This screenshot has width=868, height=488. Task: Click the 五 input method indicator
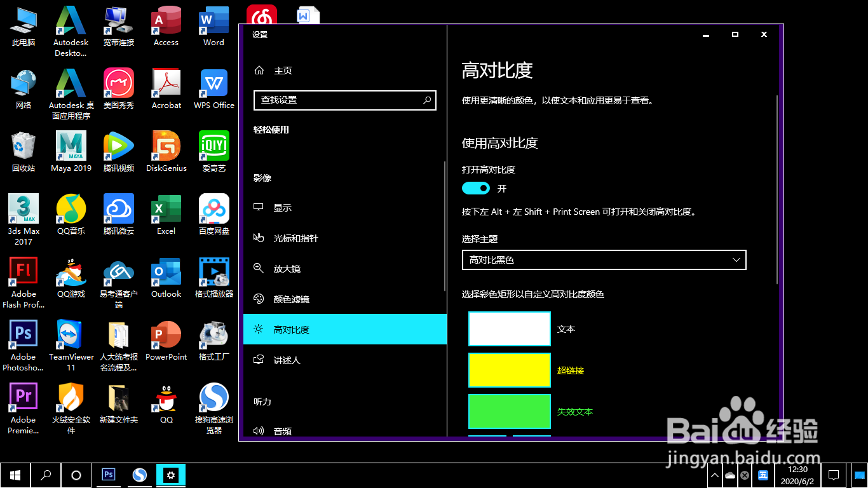[x=763, y=475]
